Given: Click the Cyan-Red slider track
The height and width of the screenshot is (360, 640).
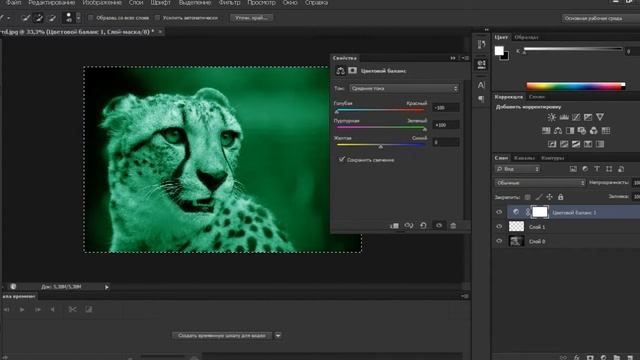Looking at the screenshot, I should click(x=380, y=110).
